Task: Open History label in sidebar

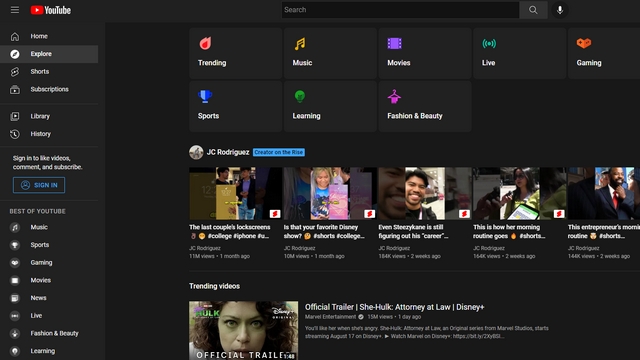Action: click(41, 134)
